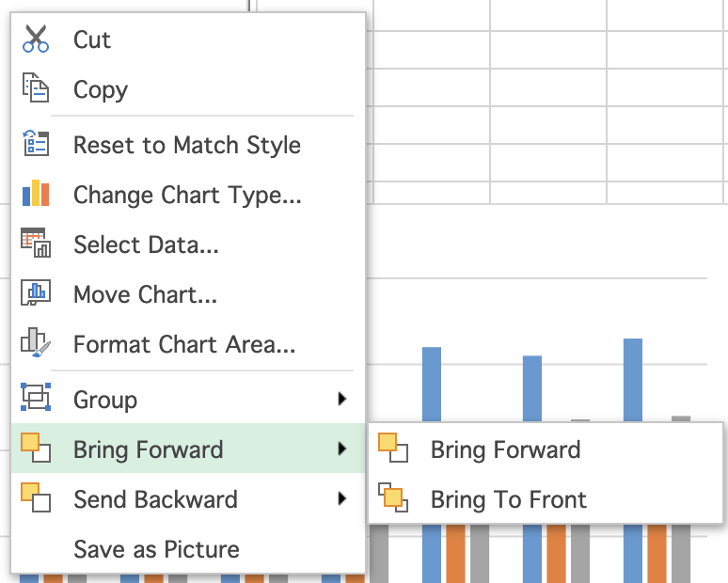Select Bring To Front in submenu

click(x=508, y=498)
